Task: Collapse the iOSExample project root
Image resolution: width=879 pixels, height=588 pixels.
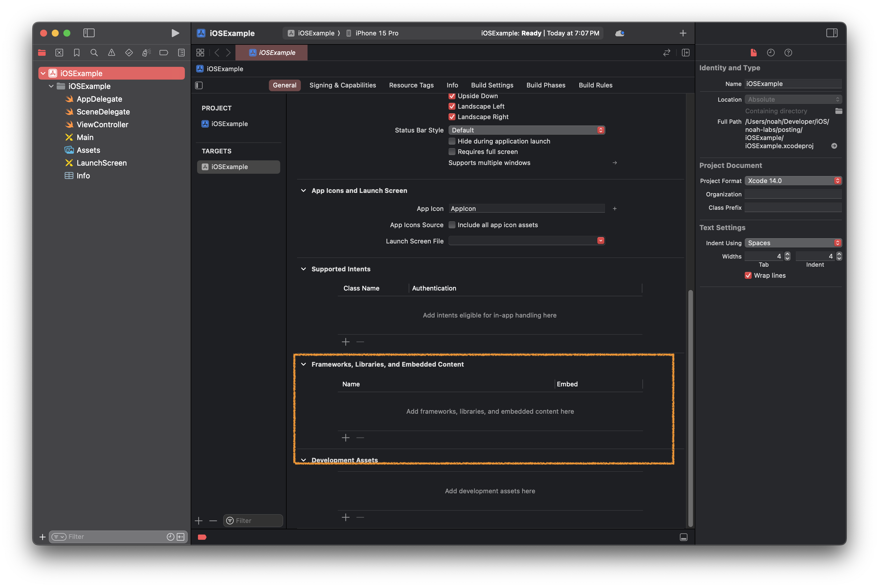Action: click(43, 73)
